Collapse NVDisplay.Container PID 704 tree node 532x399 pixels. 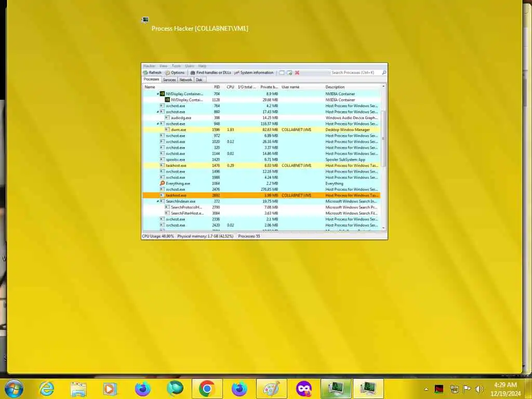coord(158,94)
